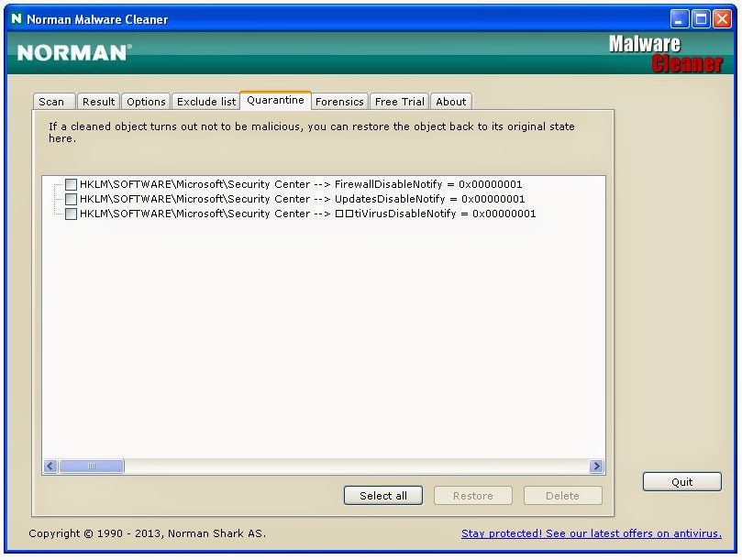Check the tiVirusDisableNotify entry checkbox
Image resolution: width=742 pixels, height=560 pixels.
[x=71, y=214]
